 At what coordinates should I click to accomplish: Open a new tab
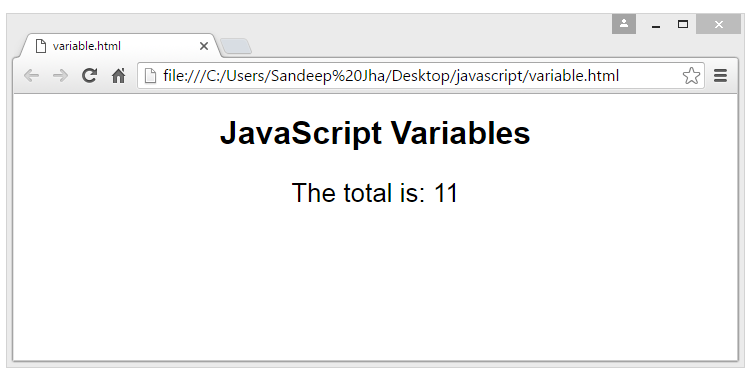(235, 46)
